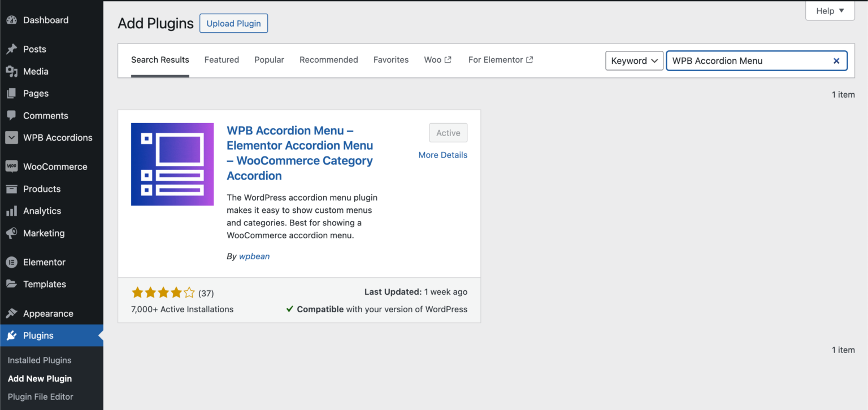Open More Details for WPB Accordion Menu
The height and width of the screenshot is (410, 868).
tap(442, 155)
